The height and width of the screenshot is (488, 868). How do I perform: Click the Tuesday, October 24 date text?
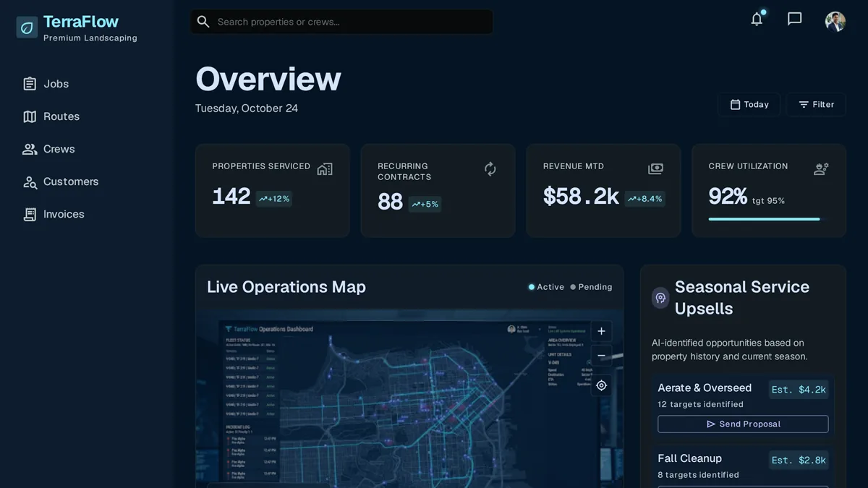click(x=247, y=108)
